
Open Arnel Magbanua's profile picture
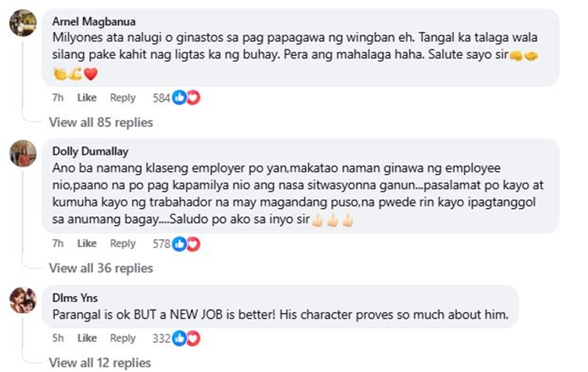pyautogui.click(x=23, y=23)
